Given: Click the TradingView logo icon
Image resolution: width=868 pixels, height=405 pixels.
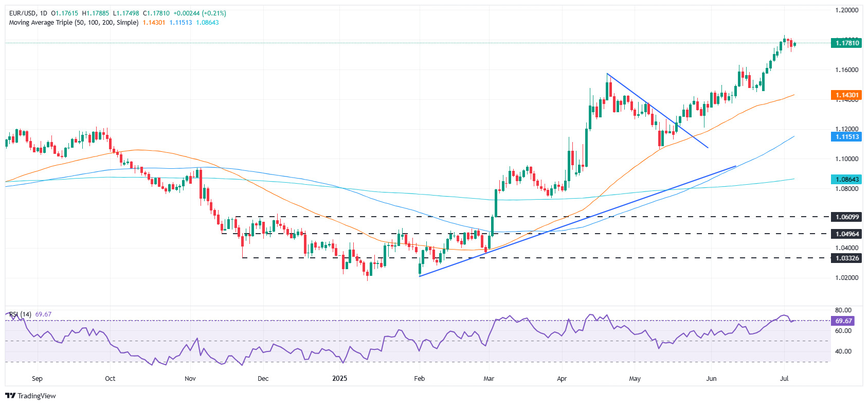Looking at the screenshot, I should [x=10, y=396].
